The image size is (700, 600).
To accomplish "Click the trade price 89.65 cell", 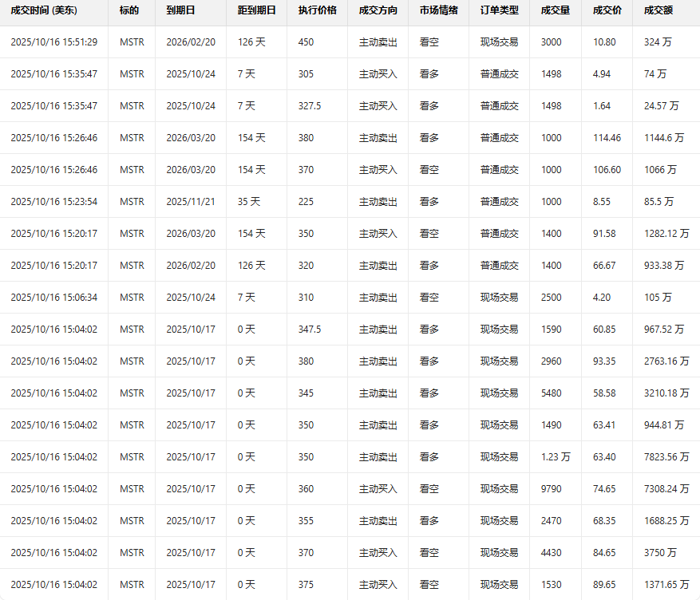I will (604, 585).
